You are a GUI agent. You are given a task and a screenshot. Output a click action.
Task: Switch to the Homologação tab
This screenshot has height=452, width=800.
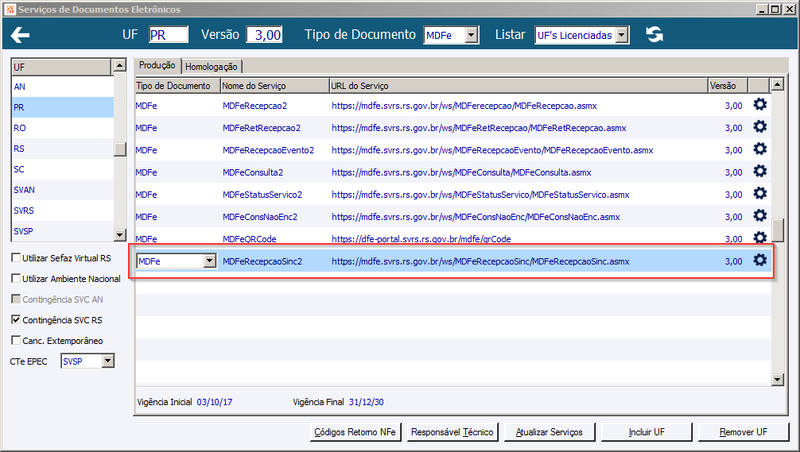(211, 66)
